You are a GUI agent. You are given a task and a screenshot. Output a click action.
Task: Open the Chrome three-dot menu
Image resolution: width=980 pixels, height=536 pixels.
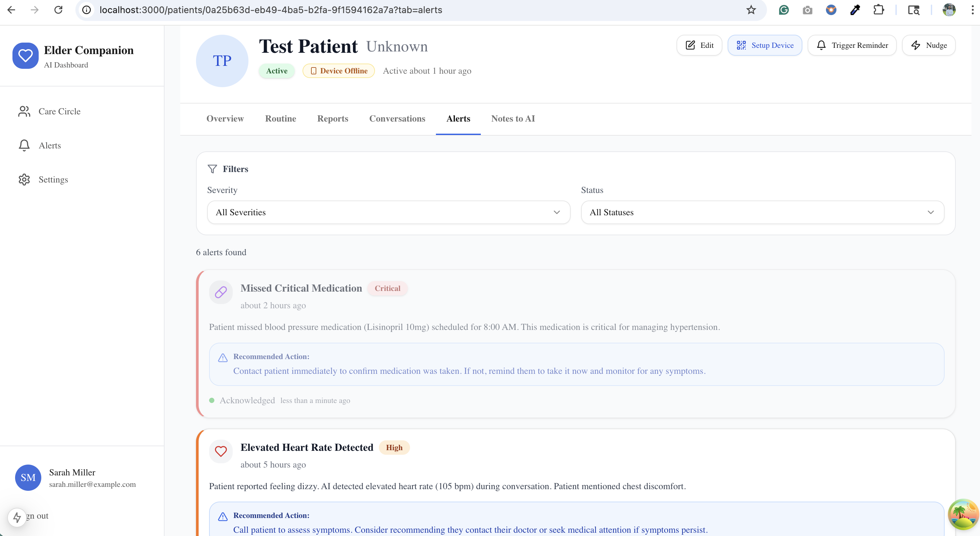click(972, 10)
